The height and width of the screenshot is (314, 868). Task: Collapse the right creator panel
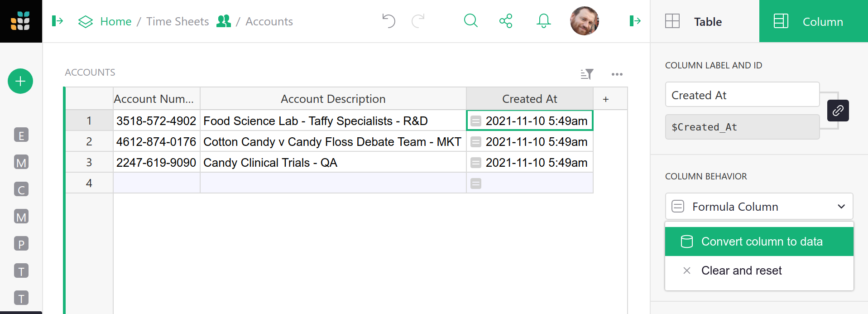635,21
